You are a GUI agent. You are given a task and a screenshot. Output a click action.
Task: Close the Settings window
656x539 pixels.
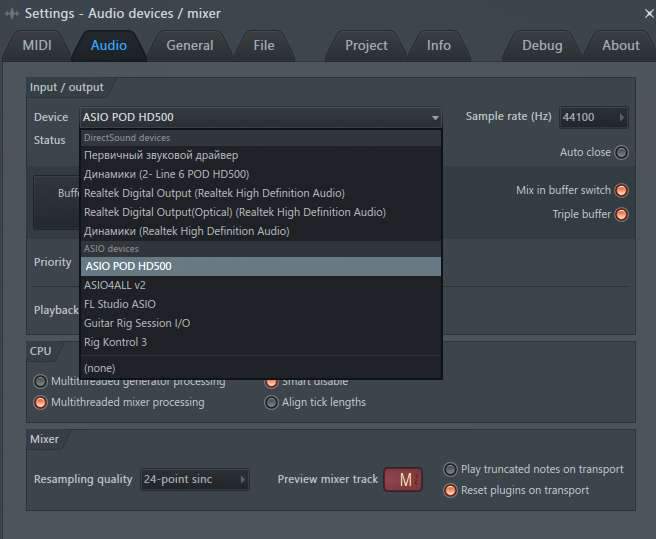coord(640,13)
